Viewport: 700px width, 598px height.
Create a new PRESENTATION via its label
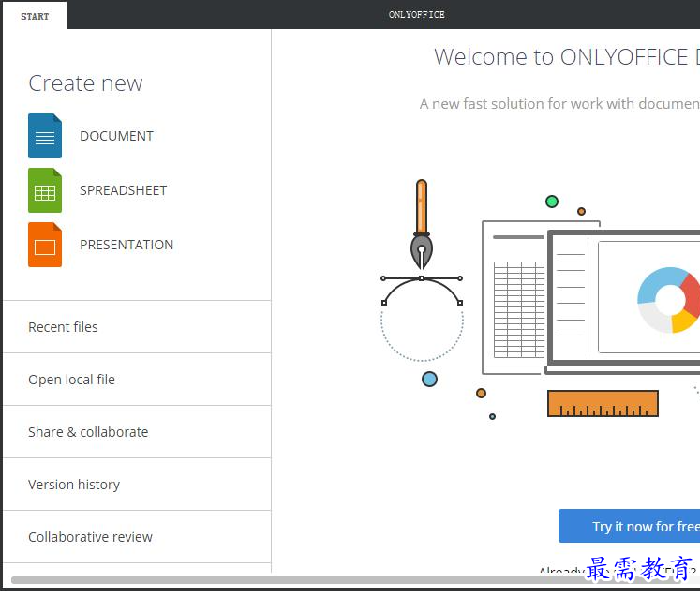pos(127,245)
